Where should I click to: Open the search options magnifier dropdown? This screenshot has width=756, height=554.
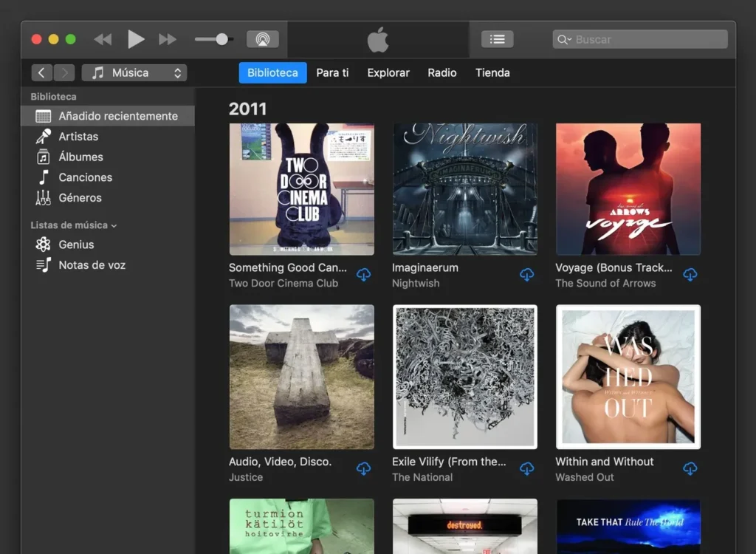pos(565,39)
